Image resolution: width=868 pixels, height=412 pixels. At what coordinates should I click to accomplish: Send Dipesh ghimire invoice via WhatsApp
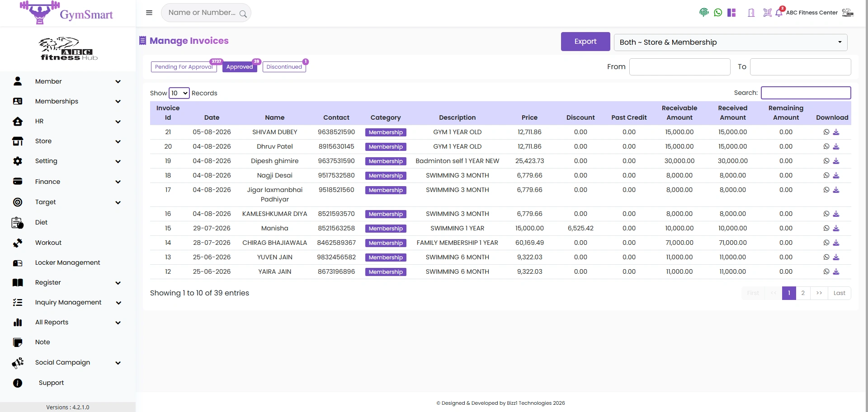826,161
